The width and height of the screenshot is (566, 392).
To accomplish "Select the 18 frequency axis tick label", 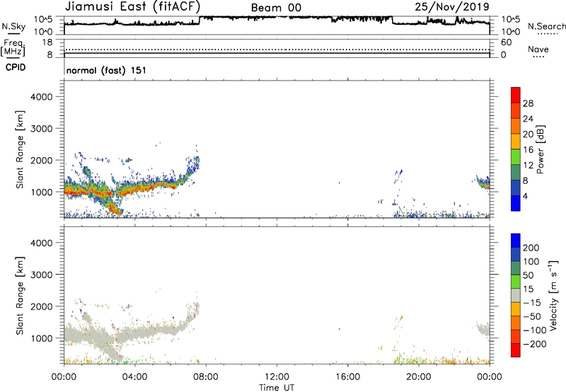I will (x=47, y=42).
